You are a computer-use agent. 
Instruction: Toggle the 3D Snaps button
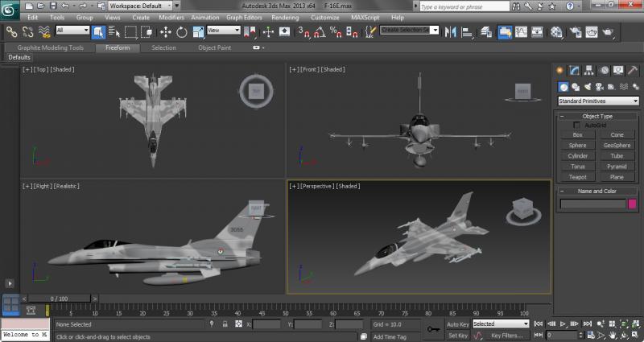(x=304, y=31)
